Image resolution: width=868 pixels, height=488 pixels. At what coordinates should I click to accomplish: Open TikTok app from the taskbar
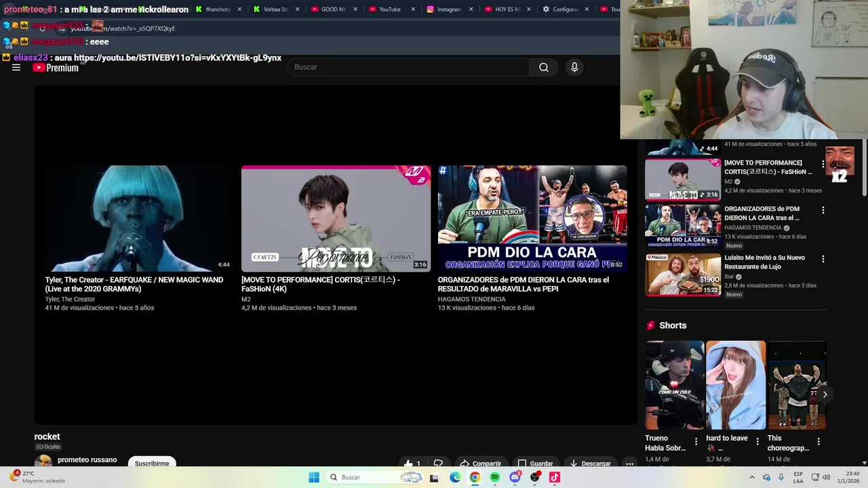tap(555, 477)
